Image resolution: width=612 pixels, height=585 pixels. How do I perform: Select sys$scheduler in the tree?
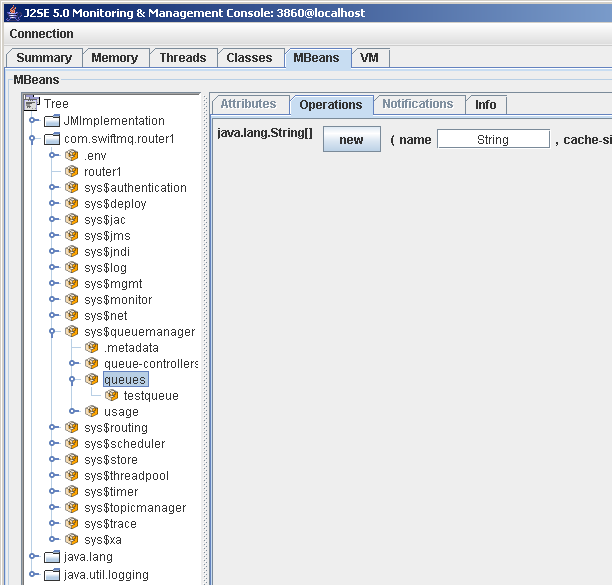click(124, 444)
